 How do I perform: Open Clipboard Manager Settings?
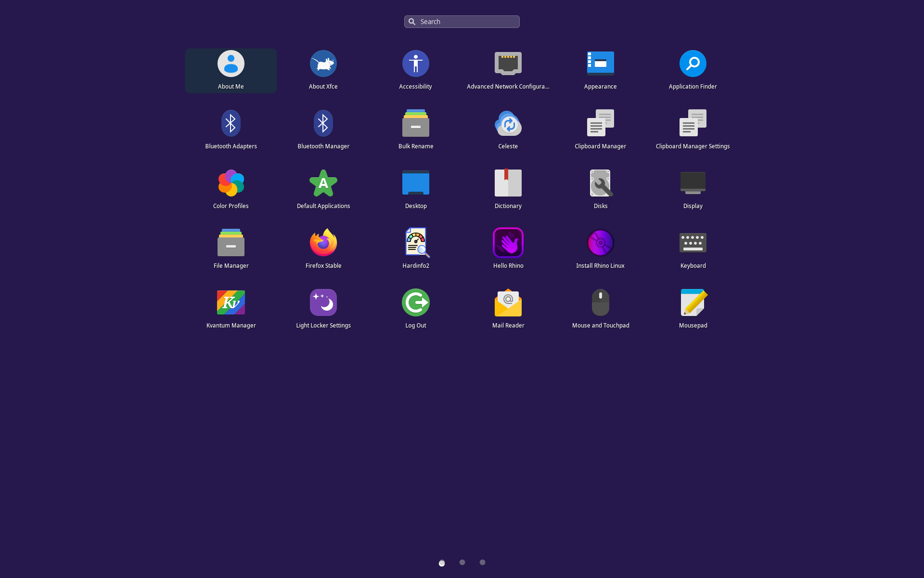tap(693, 123)
